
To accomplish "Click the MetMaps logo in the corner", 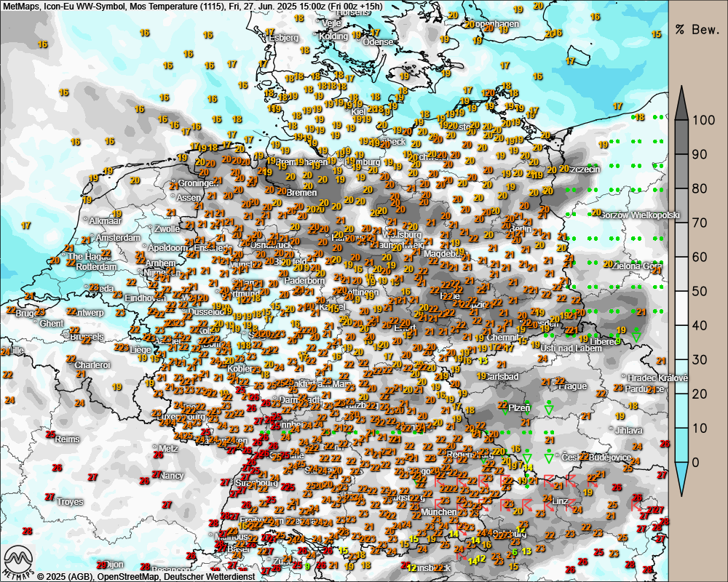I will [x=20, y=561].
